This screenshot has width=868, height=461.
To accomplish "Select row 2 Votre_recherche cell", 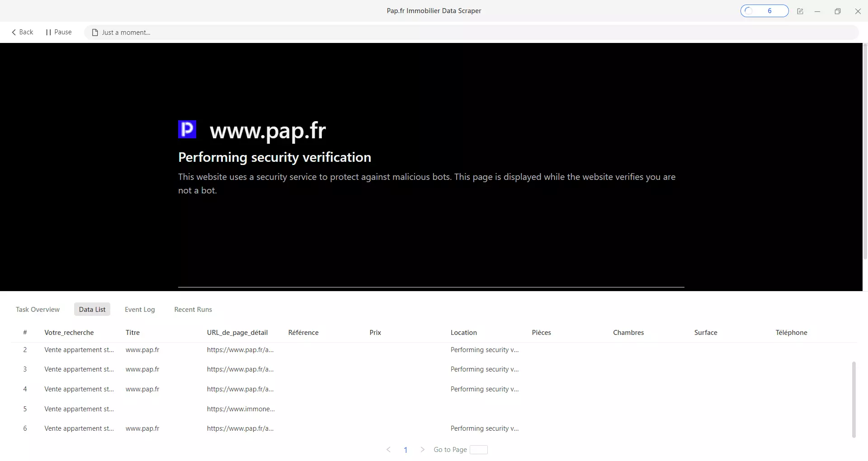I will pyautogui.click(x=79, y=350).
